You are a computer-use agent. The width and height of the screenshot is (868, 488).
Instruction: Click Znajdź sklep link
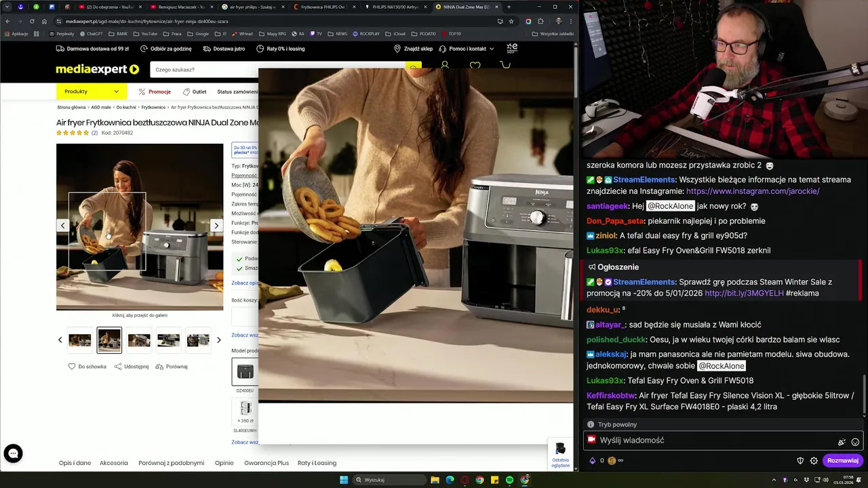(x=413, y=49)
